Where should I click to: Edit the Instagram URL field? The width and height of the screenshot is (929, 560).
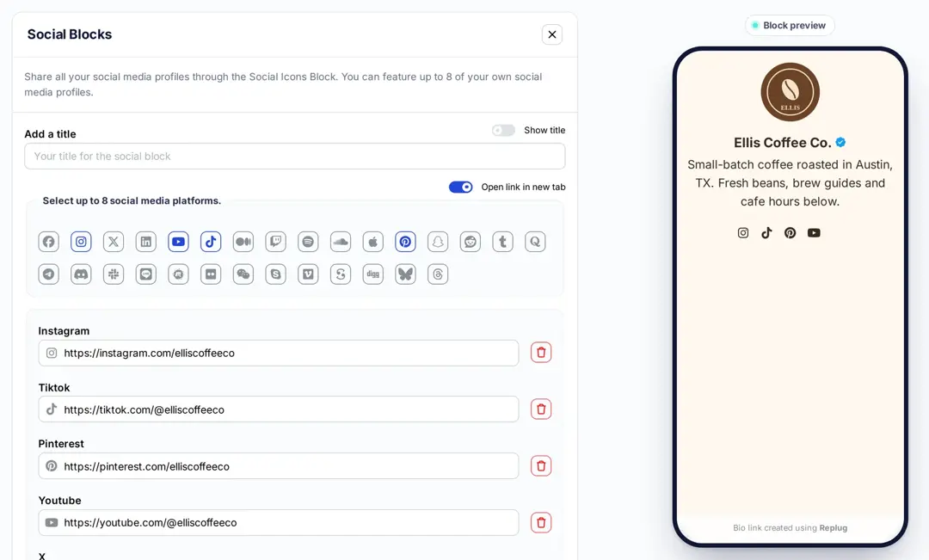279,354
